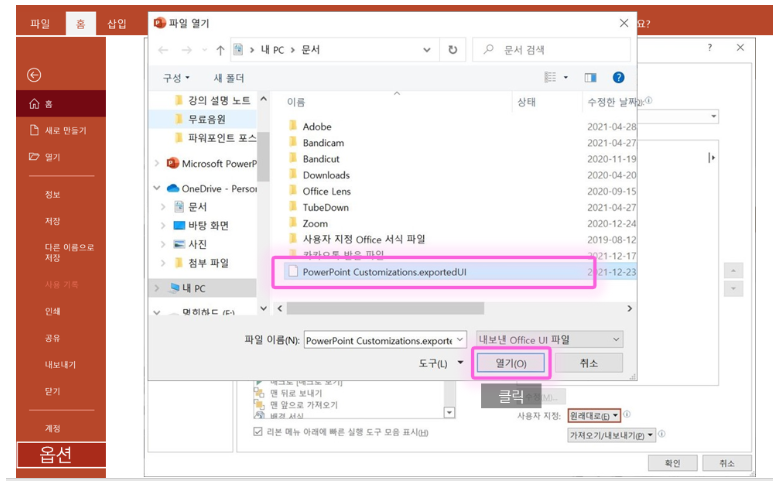Expand the 내 PC tree node
This screenshot has width=773, height=481.
pyautogui.click(x=157, y=288)
